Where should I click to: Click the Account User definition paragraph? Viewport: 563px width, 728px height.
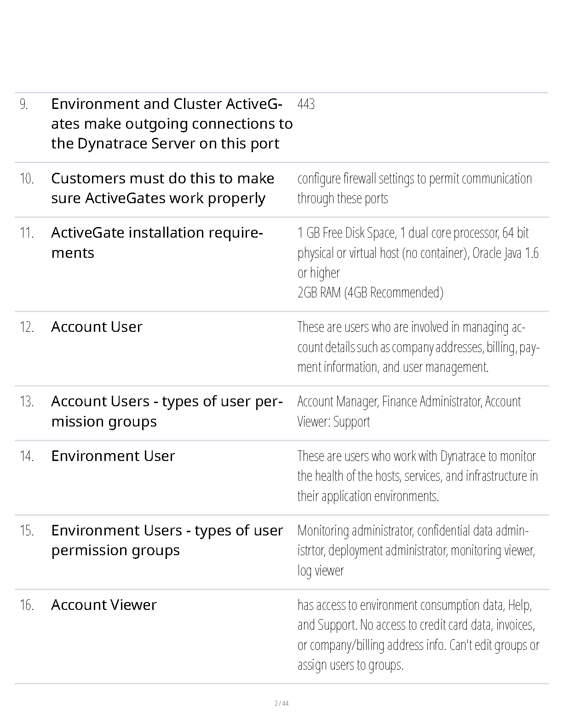coord(418,347)
